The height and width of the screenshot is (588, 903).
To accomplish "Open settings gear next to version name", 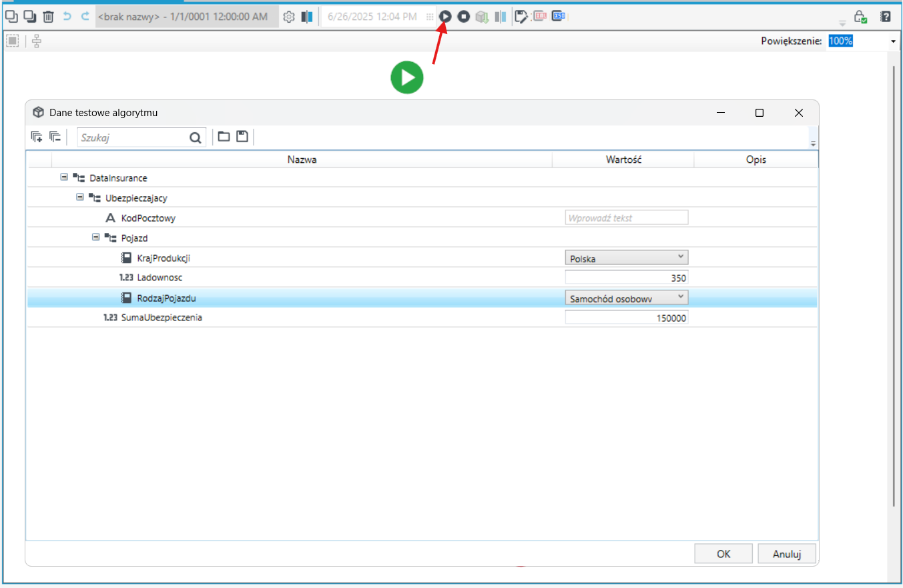I will point(289,17).
